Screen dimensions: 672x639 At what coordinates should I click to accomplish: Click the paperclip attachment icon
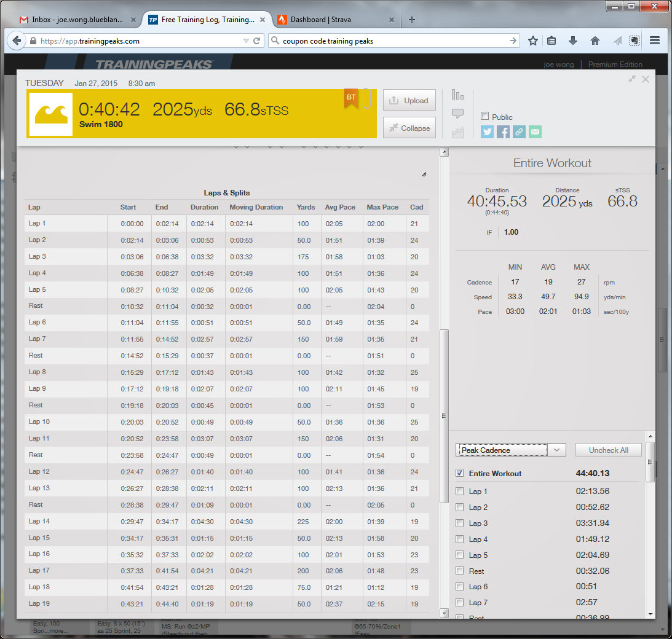(366, 98)
